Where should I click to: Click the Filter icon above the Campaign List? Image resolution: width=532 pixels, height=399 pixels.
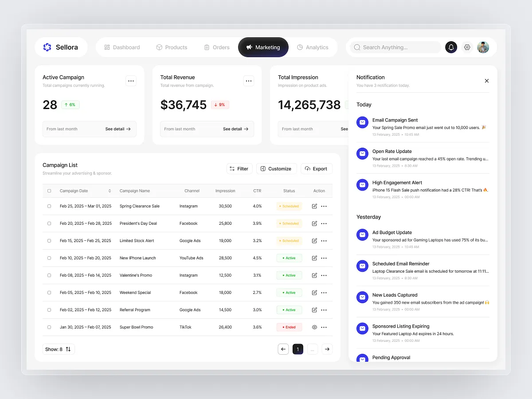pos(233,168)
